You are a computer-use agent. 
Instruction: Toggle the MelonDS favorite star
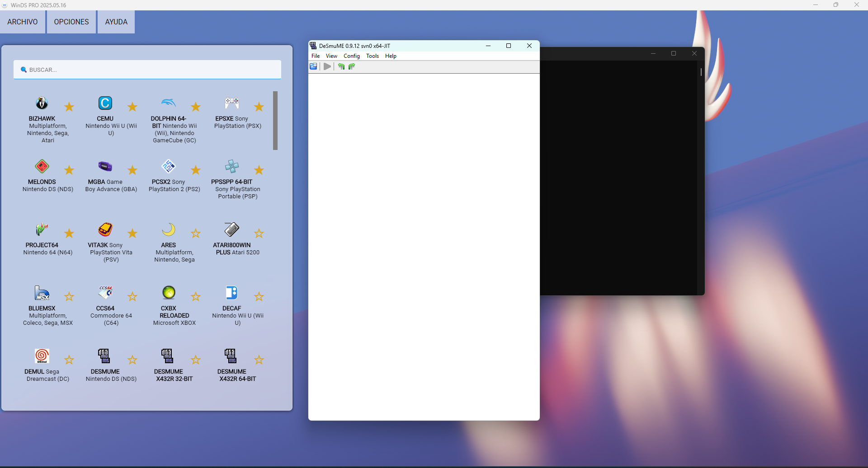[x=69, y=170]
